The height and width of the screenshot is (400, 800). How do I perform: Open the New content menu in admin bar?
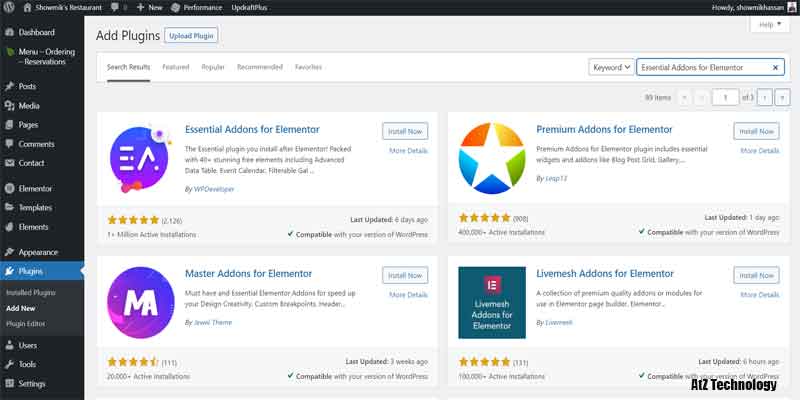point(150,7)
